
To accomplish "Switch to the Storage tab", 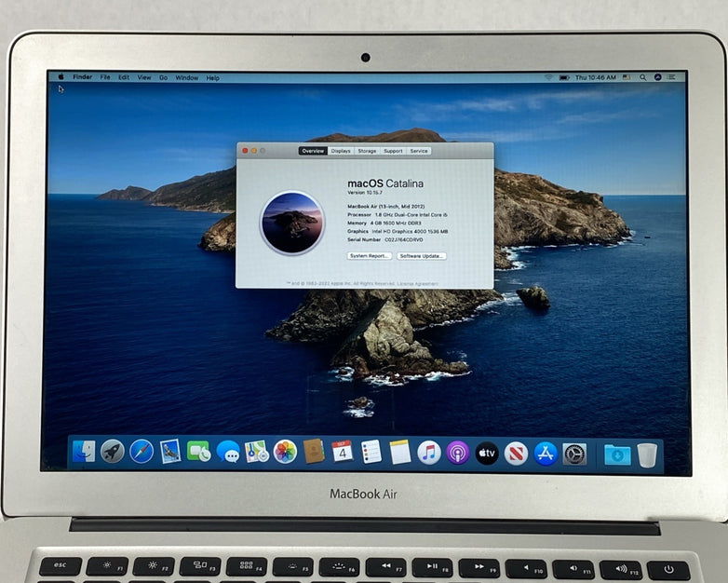I will point(367,151).
